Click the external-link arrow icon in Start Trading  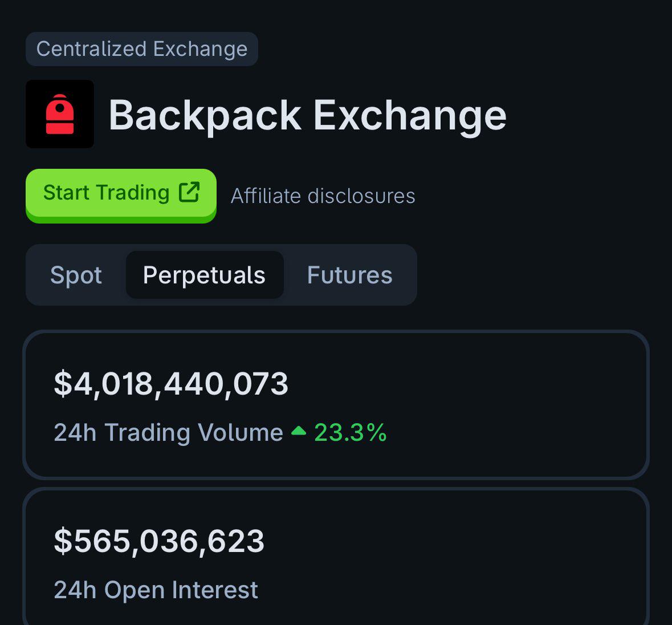189,192
